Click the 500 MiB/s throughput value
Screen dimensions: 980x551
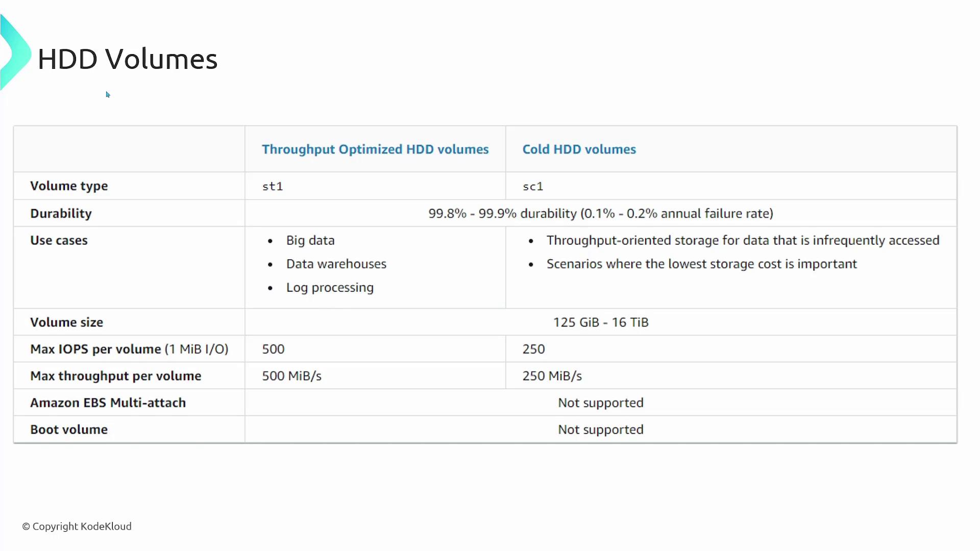tap(291, 376)
